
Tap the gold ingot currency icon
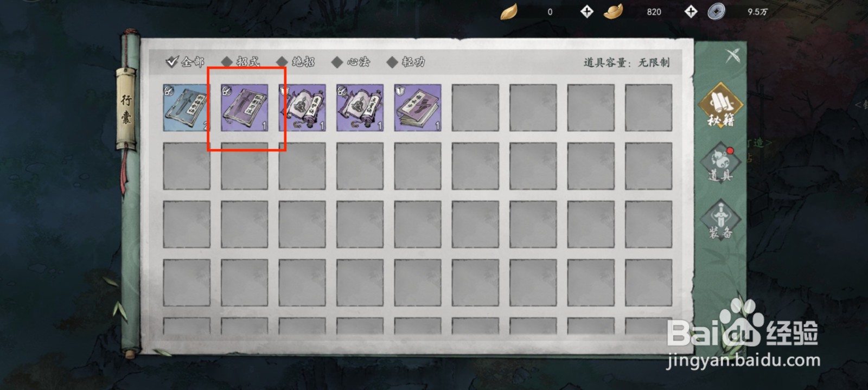tap(613, 11)
